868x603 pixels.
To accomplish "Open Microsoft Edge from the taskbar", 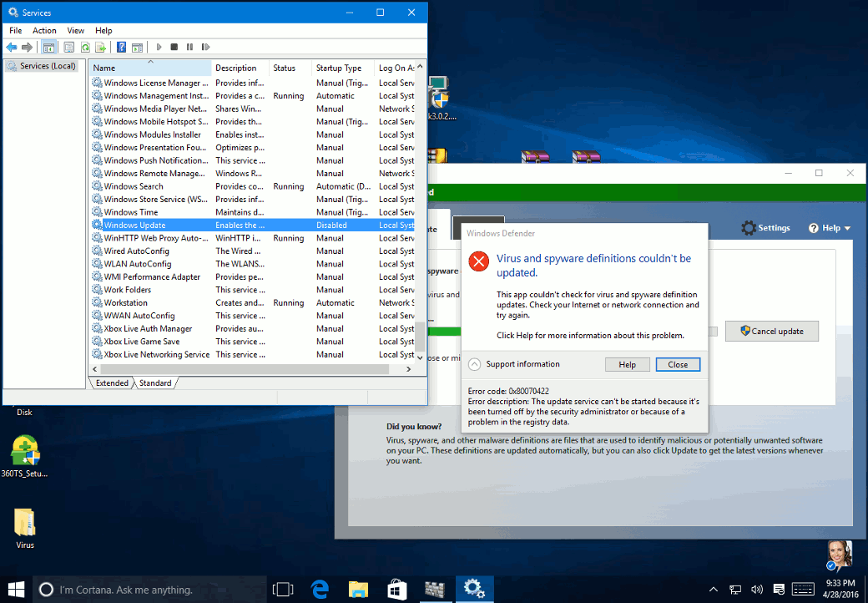I will (320, 589).
